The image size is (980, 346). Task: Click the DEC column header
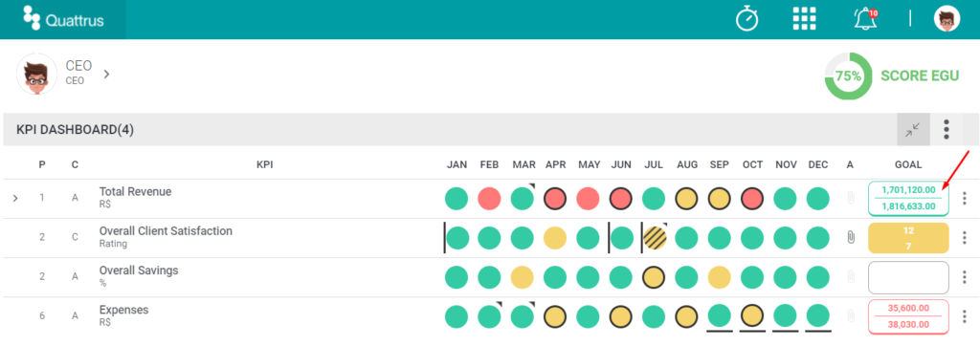pos(817,165)
